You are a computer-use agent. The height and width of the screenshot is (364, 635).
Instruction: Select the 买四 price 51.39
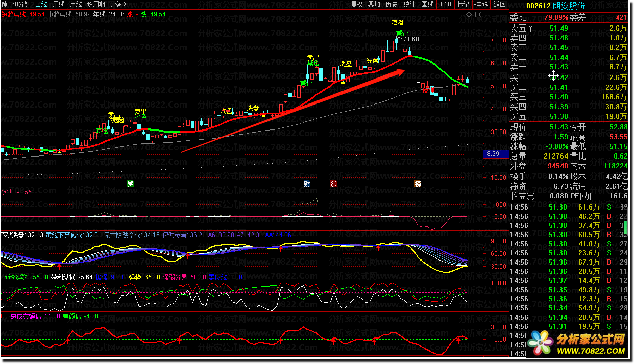coord(559,107)
